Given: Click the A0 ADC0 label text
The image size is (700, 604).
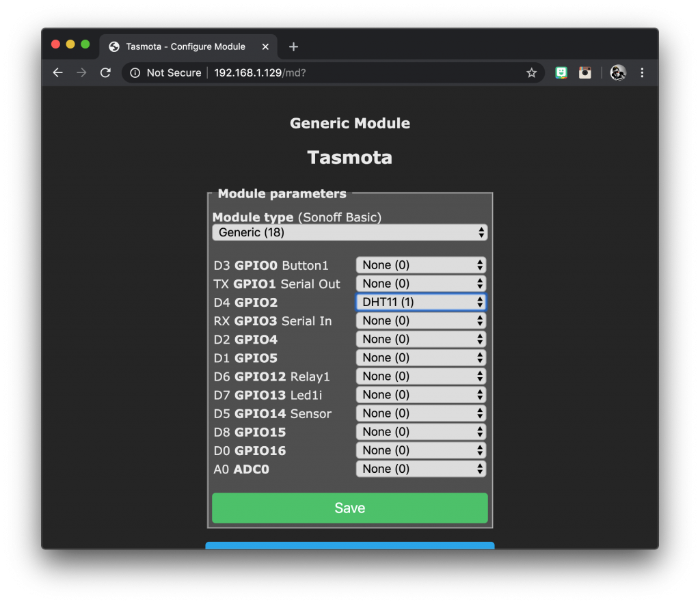Looking at the screenshot, I should pos(241,469).
